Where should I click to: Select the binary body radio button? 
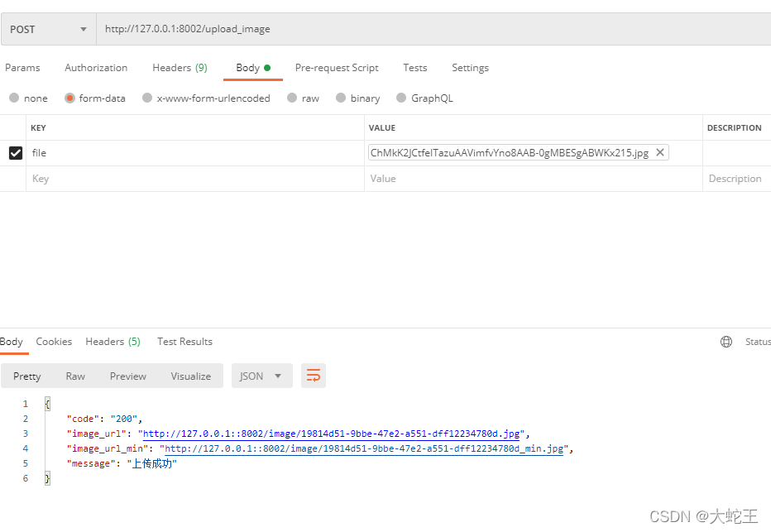tap(341, 98)
